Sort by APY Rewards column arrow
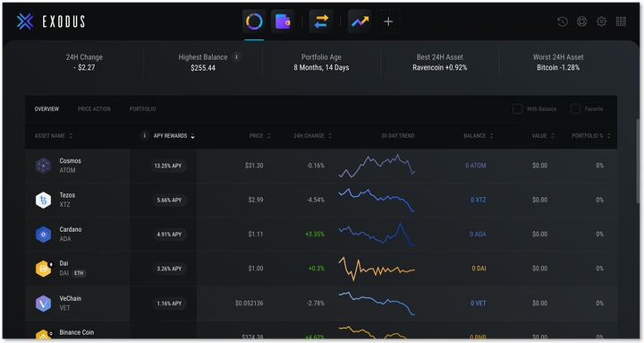The image size is (644, 343). click(192, 136)
